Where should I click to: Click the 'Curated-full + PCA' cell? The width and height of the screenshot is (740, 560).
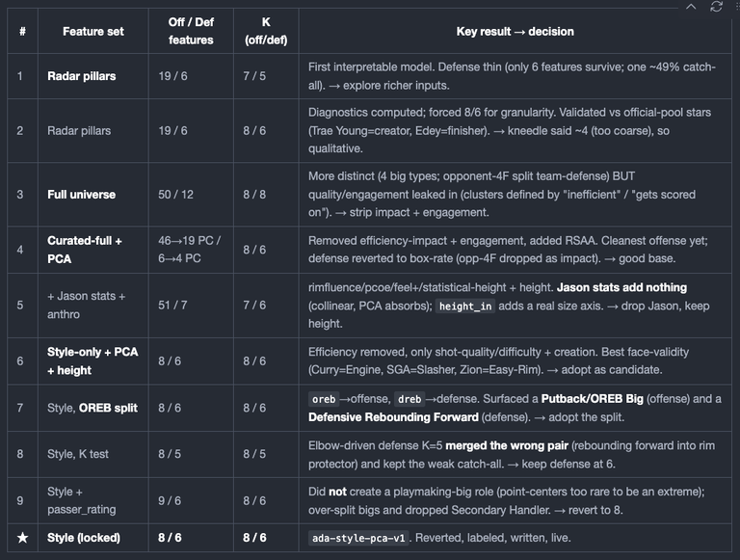coord(85,250)
